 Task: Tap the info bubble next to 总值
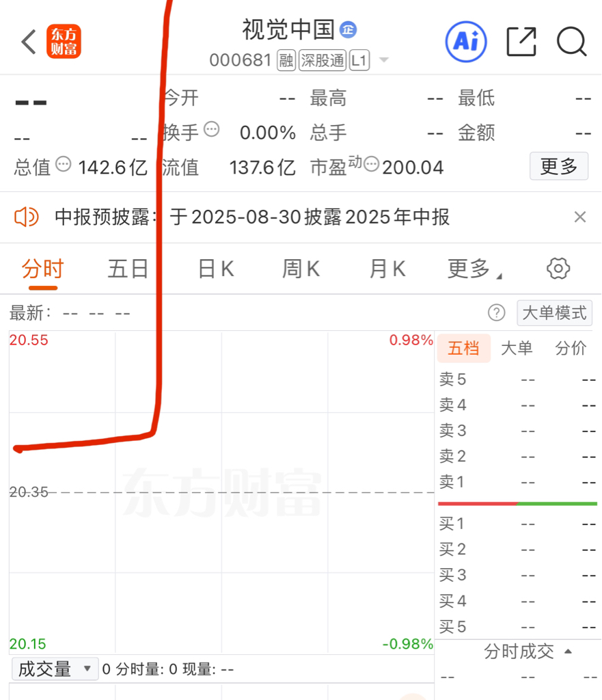(64, 164)
